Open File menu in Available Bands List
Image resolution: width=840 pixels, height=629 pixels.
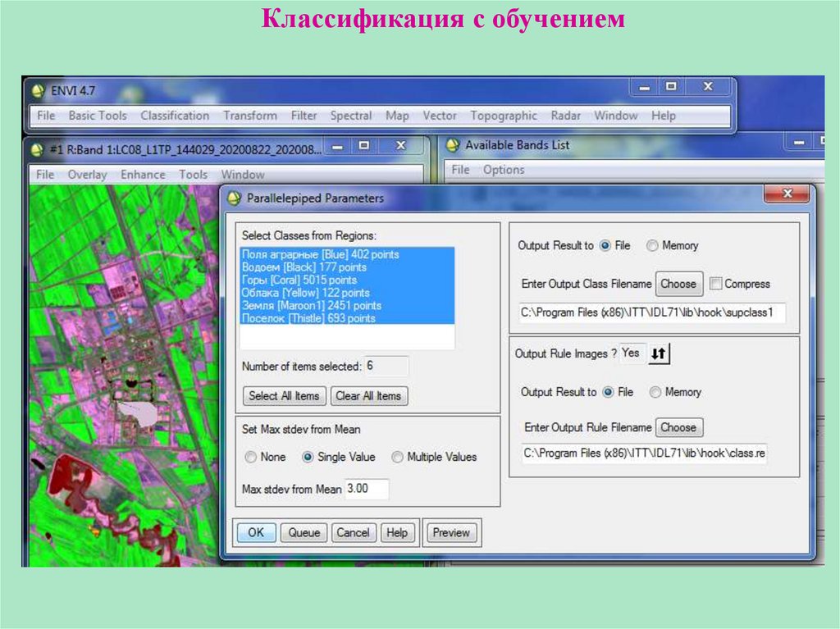point(460,170)
